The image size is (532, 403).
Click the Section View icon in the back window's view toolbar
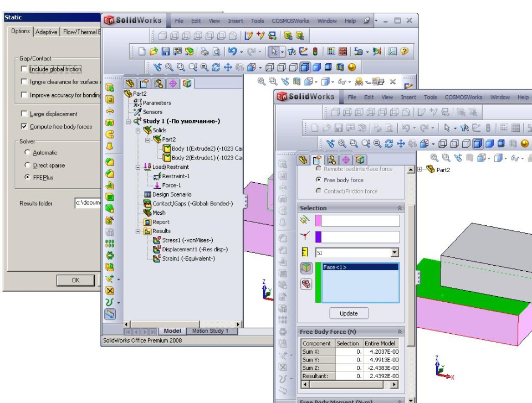coord(340,67)
